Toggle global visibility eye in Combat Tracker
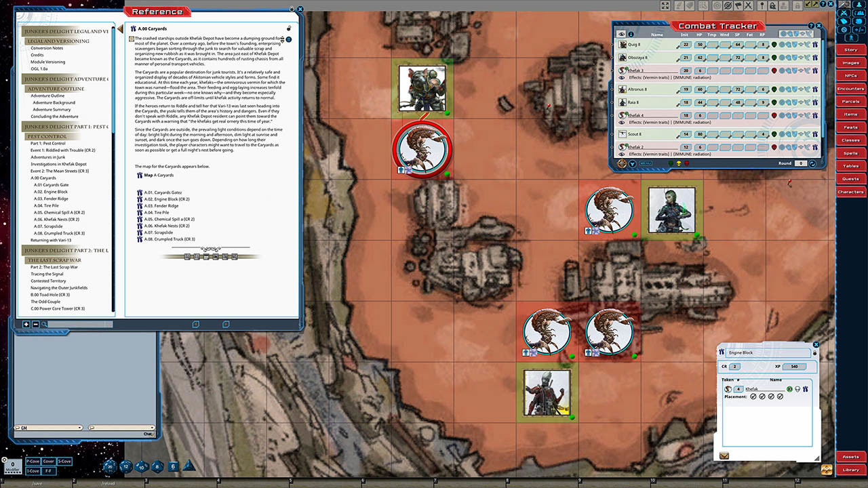Screen dimensions: 868x488 pyautogui.click(x=621, y=34)
